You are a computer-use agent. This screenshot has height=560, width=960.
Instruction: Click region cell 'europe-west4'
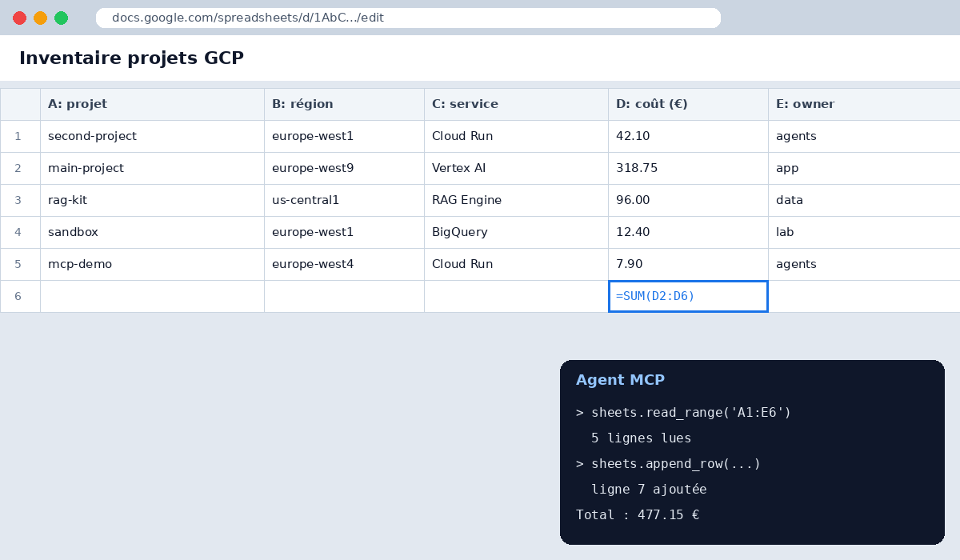click(x=344, y=264)
